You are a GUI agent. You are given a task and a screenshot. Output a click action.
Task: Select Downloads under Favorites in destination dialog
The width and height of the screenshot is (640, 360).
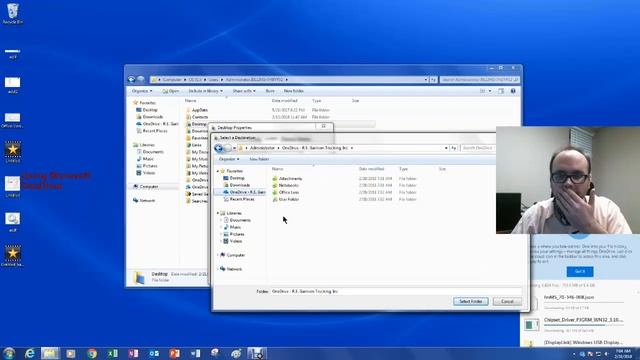point(240,185)
